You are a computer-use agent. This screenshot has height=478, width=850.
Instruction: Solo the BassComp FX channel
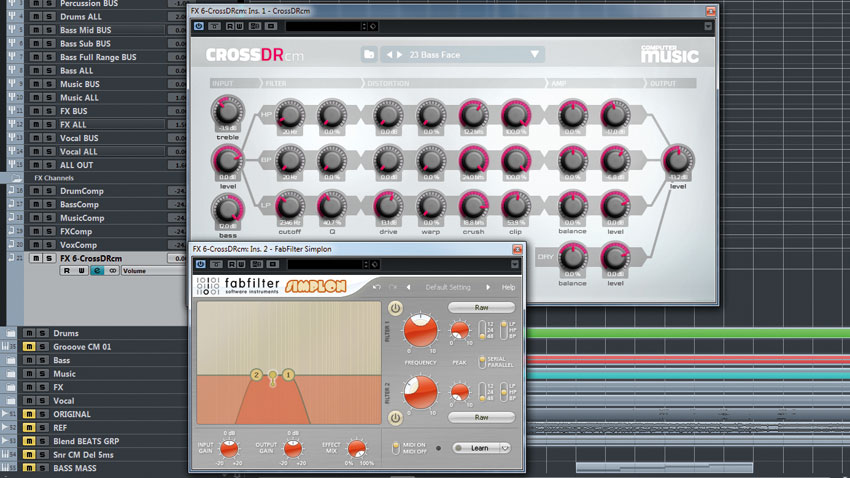point(49,204)
